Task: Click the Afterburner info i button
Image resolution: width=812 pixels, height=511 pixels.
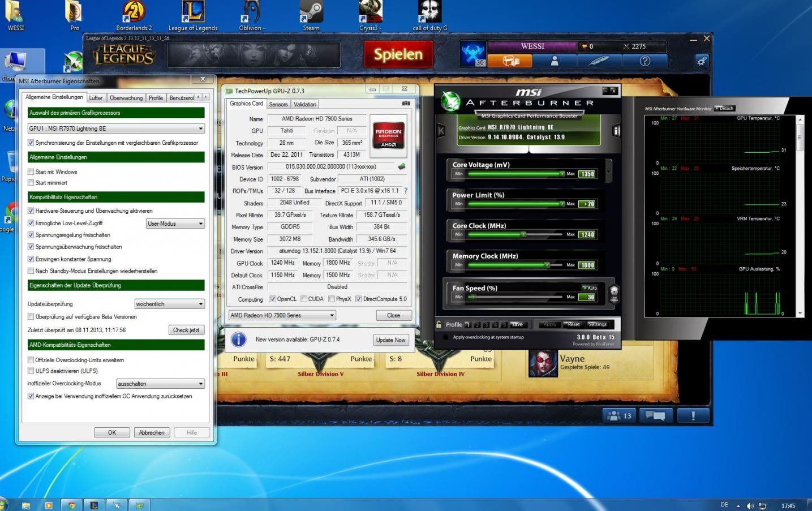Action: [616, 131]
